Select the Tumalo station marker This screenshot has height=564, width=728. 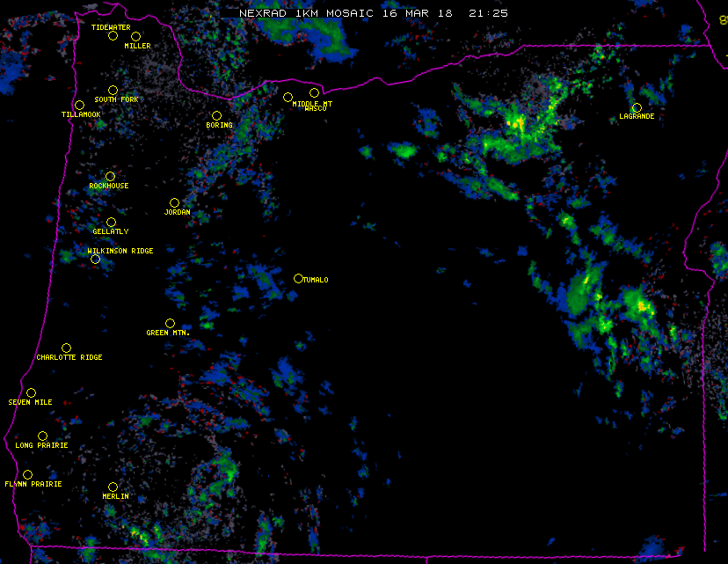pos(298,279)
